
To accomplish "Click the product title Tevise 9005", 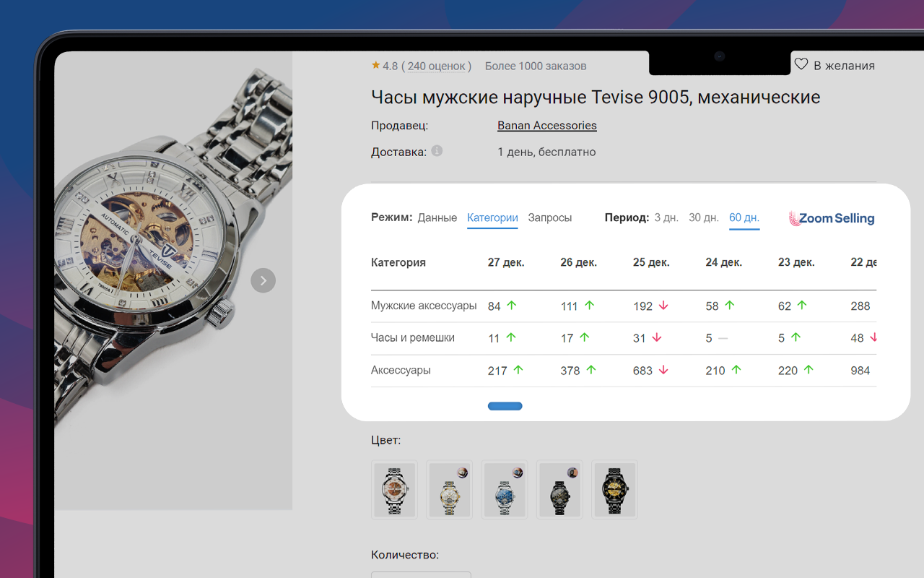I will point(596,97).
